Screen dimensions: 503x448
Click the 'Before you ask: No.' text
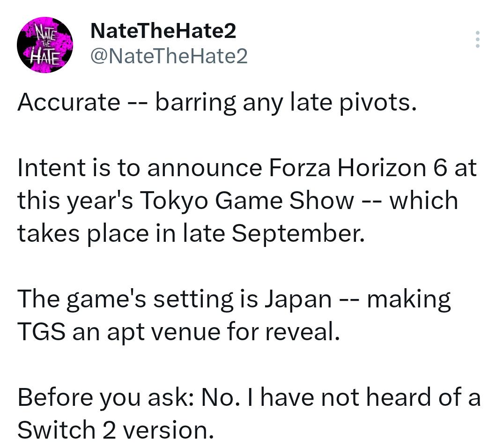[129, 397]
